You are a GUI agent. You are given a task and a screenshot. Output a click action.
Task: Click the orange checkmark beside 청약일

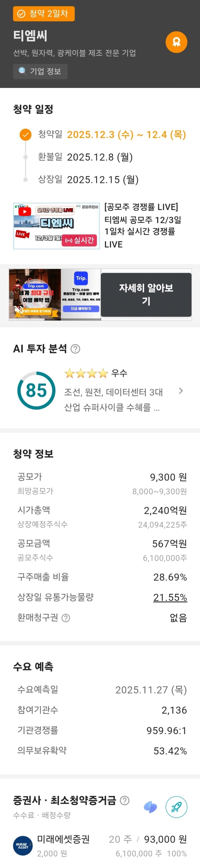[25, 134]
